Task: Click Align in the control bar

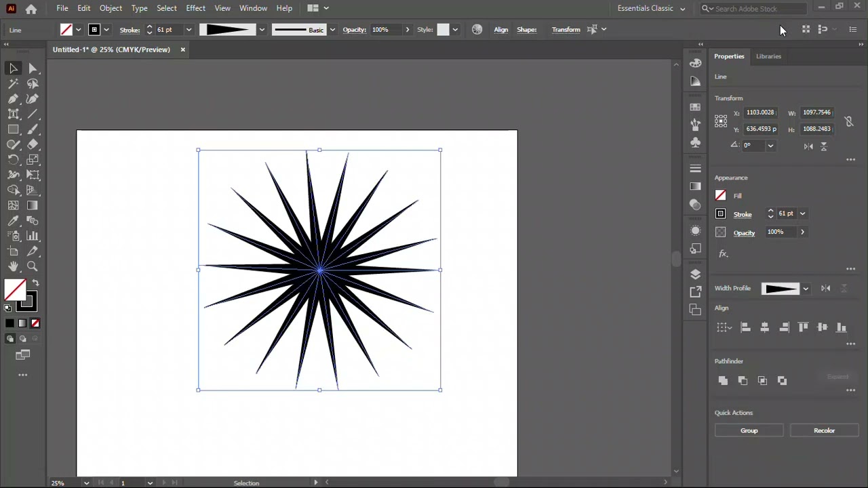Action: click(x=501, y=30)
